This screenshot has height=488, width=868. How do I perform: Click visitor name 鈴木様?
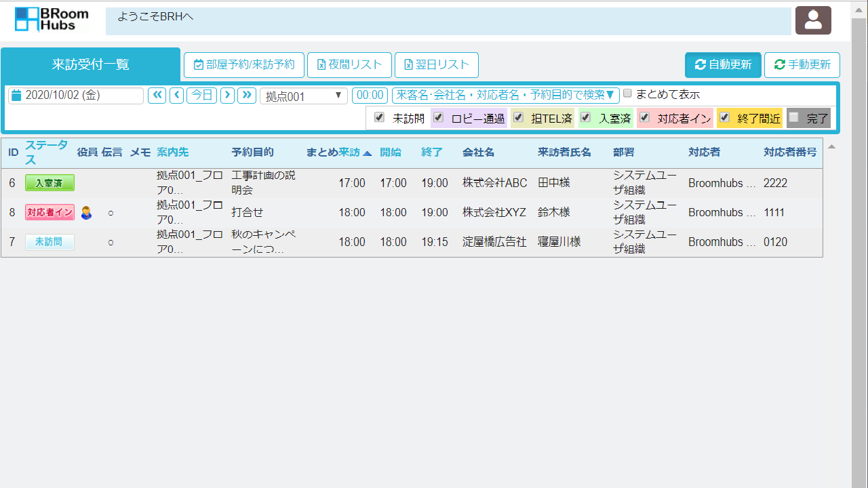click(554, 213)
